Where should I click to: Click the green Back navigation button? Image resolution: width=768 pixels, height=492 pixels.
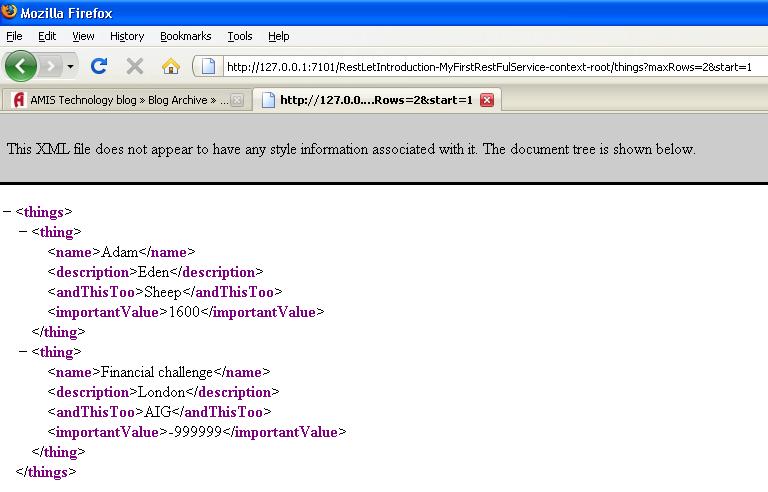tap(21, 66)
